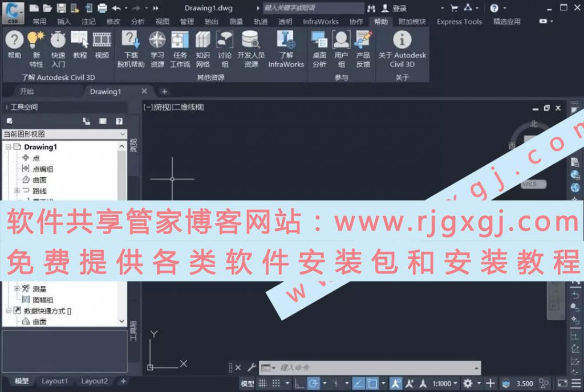Viewport: 584px width, 392px height.
Task: Open the Express Tools ribbon tab
Action: click(x=459, y=22)
